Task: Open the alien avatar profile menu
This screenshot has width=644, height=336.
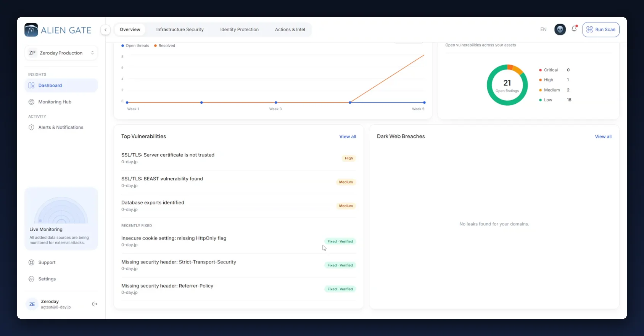Action: (x=560, y=29)
